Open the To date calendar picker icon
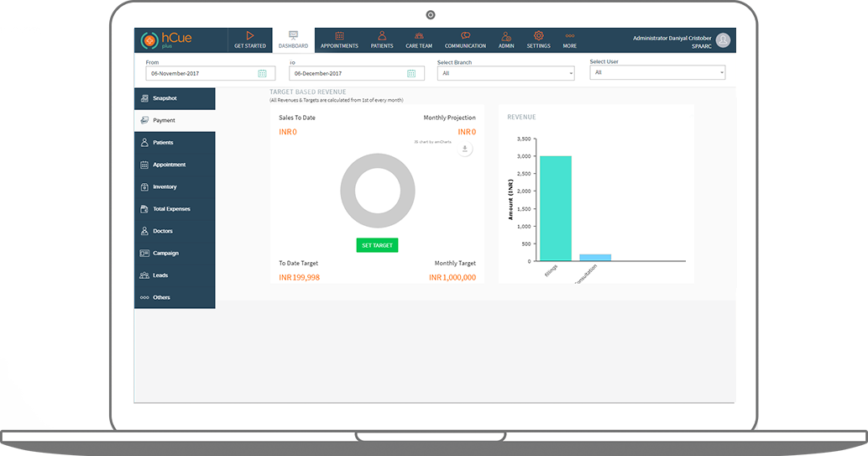Viewport: 868px width, 456px height. pos(411,73)
